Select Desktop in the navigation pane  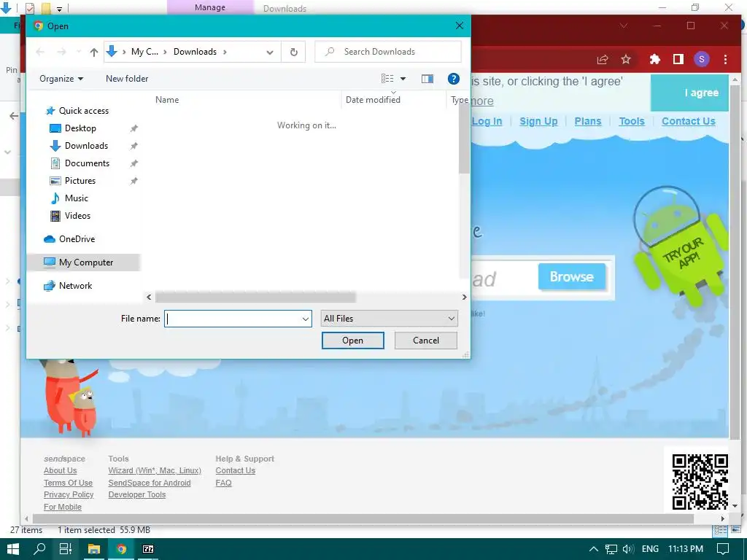point(80,128)
